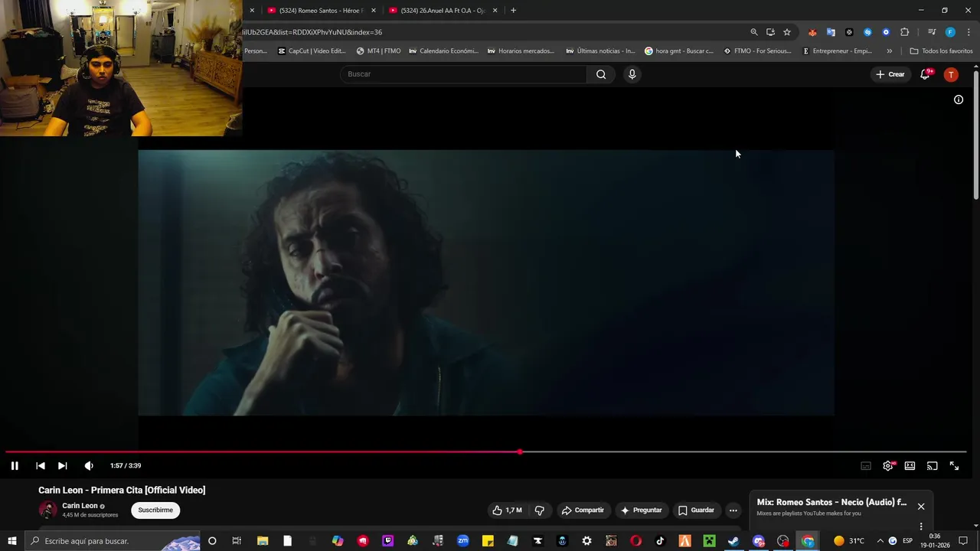
Task: Expand hidden bookmarks chevron
Action: [889, 51]
